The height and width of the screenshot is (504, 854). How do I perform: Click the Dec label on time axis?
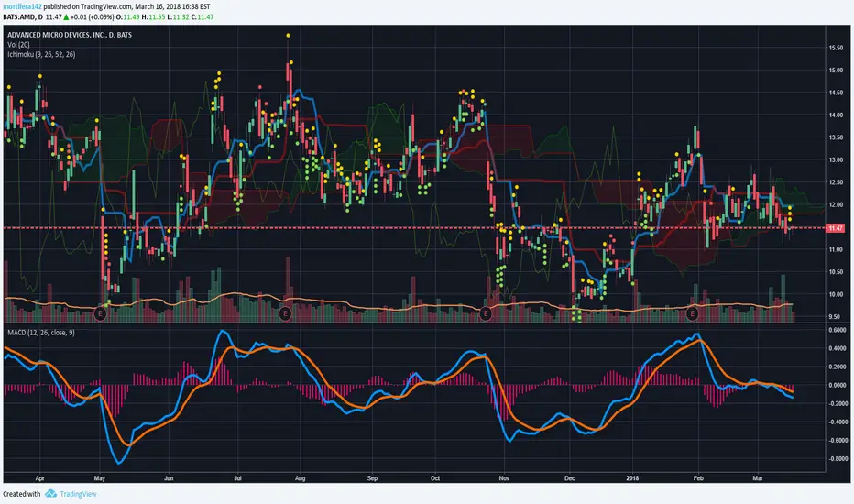click(x=569, y=478)
